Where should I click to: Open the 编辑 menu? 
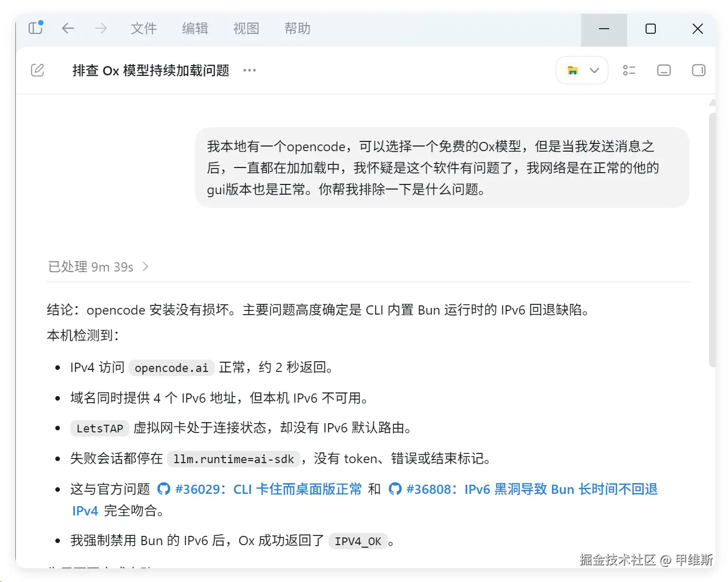point(195,28)
